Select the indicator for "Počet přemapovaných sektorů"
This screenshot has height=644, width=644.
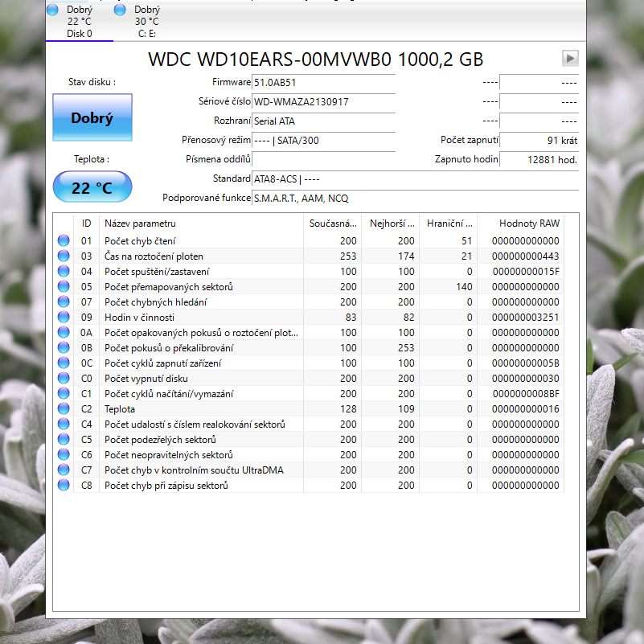point(63,286)
